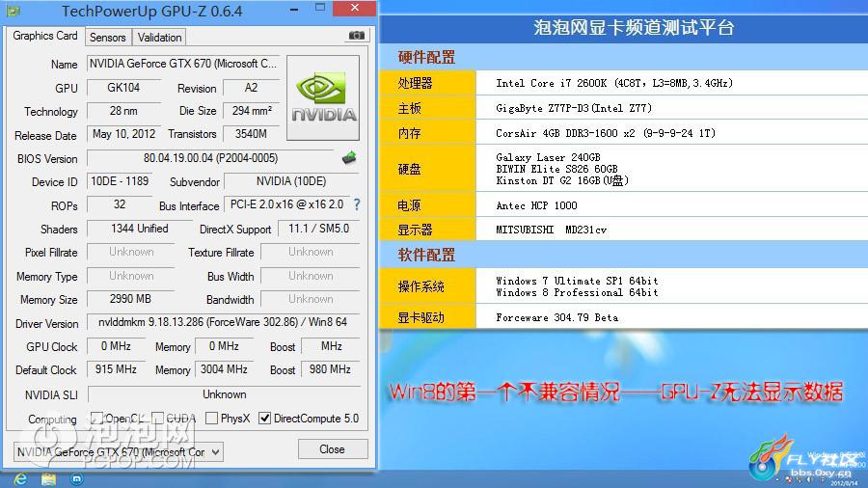Open the blue round taskbar app icon
Screen dimensions: 868x488
click(x=77, y=478)
